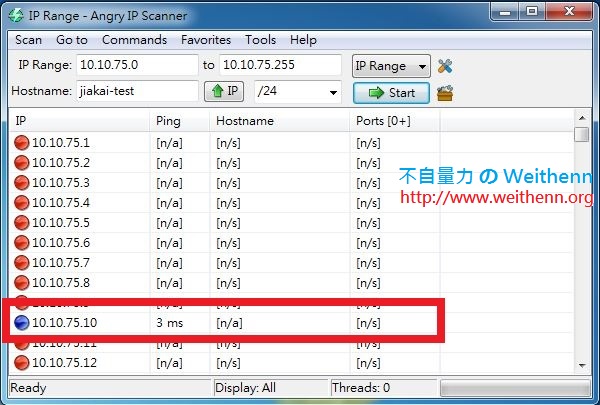This screenshot has width=600, height=405.
Task: Select the row 10.10.75.3
Action: coord(292,183)
